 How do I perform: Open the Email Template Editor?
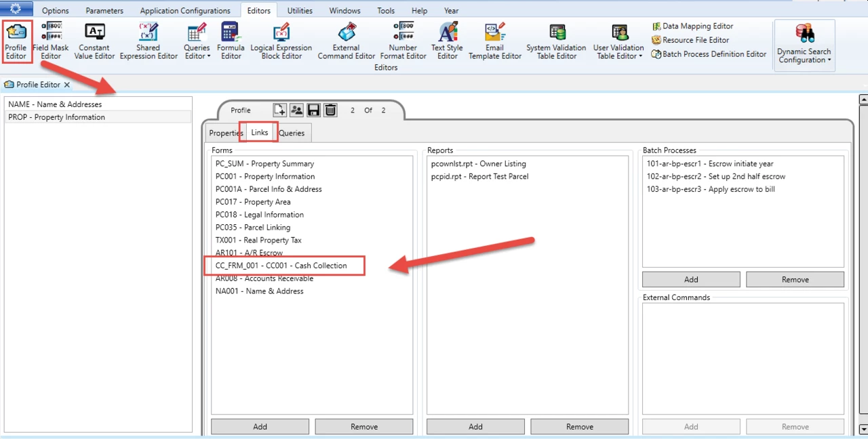click(x=494, y=41)
